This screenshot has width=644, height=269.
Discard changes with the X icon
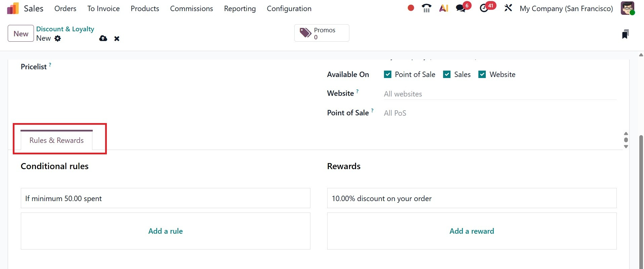pyautogui.click(x=117, y=39)
